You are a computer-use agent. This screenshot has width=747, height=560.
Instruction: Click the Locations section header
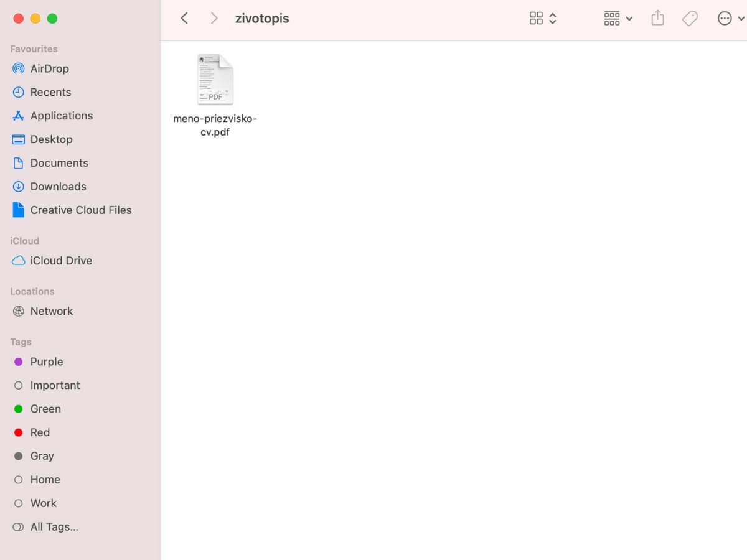pos(32,291)
